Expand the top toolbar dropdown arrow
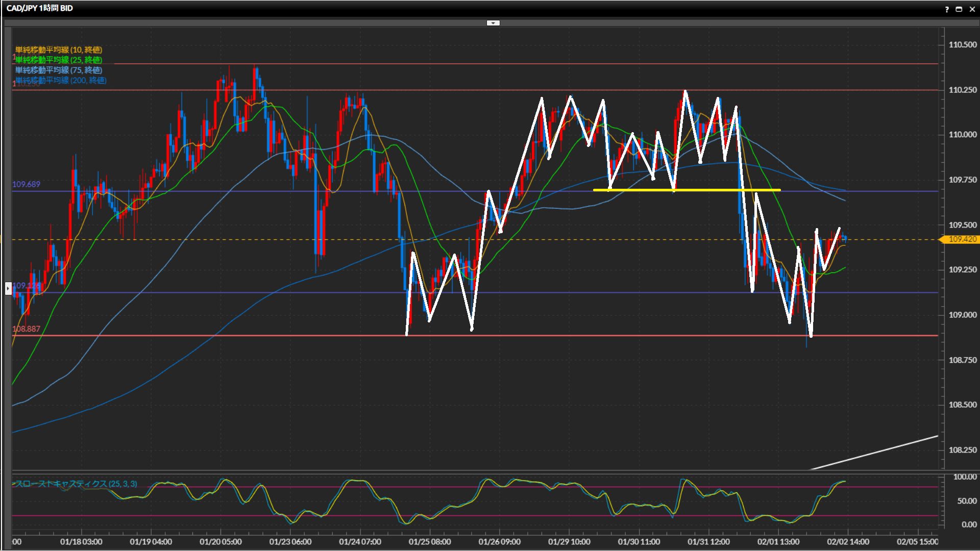The width and height of the screenshot is (980, 551). click(493, 23)
